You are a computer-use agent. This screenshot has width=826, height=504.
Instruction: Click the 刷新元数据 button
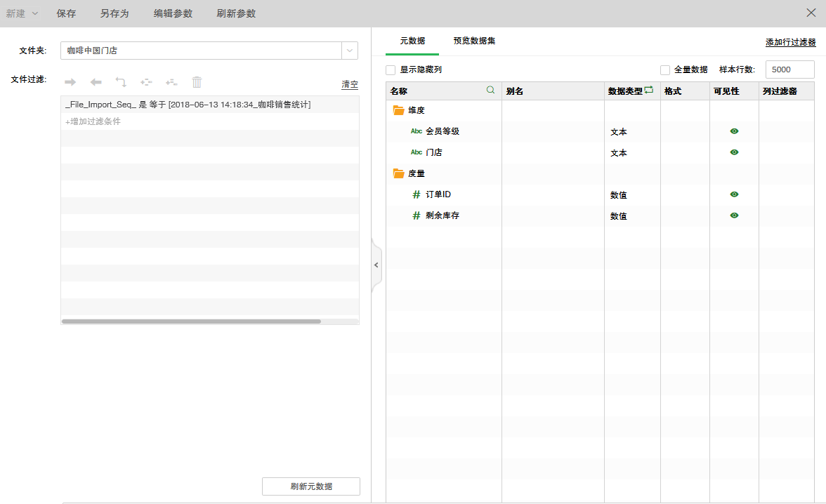pyautogui.click(x=310, y=486)
